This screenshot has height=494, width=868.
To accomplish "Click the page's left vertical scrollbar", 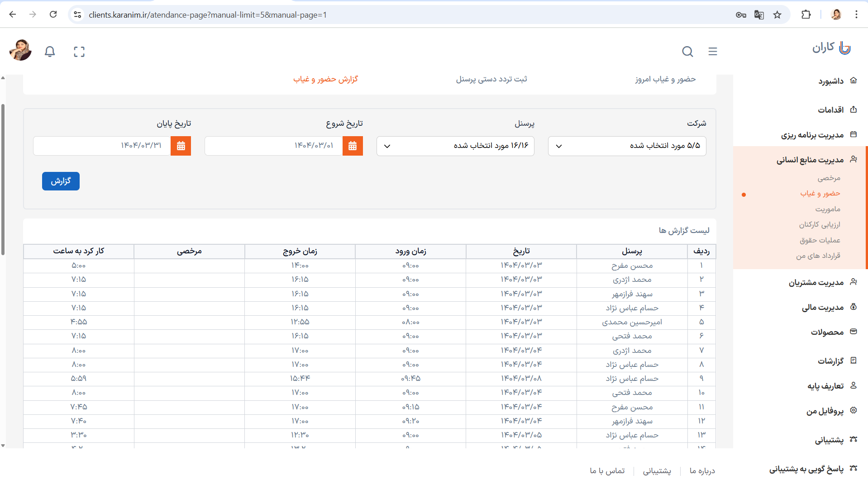I will tap(3, 181).
